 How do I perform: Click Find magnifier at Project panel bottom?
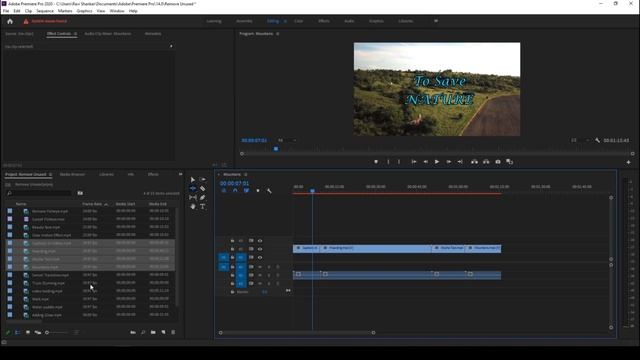(143, 332)
